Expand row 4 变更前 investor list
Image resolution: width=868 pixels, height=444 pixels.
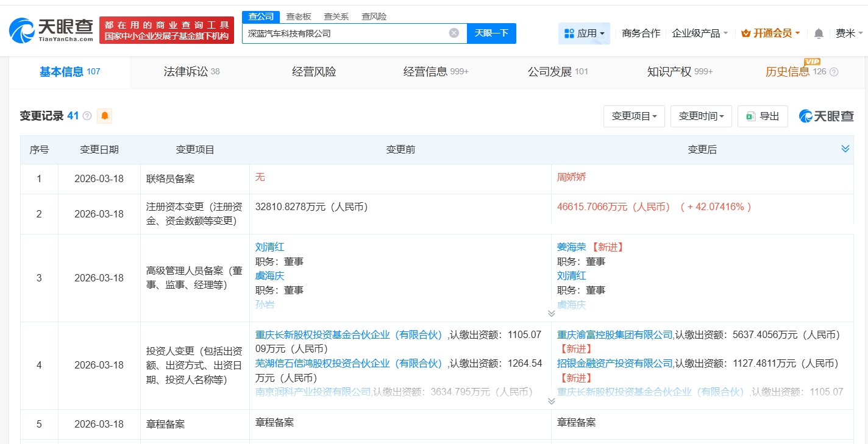(x=551, y=401)
